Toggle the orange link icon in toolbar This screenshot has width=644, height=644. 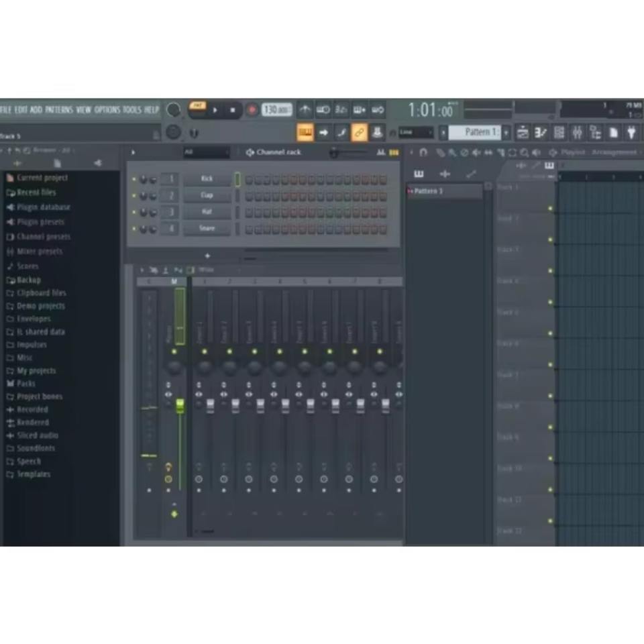[x=360, y=133]
